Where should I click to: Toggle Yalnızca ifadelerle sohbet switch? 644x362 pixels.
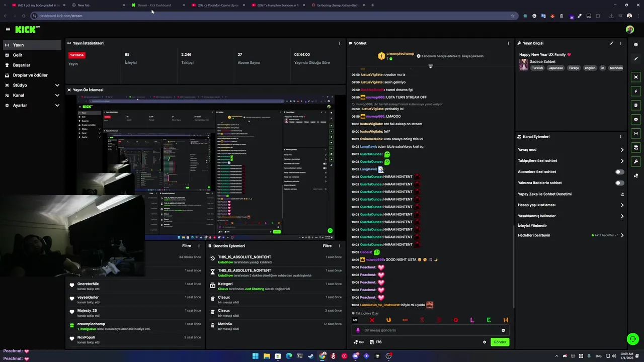tap(620, 183)
